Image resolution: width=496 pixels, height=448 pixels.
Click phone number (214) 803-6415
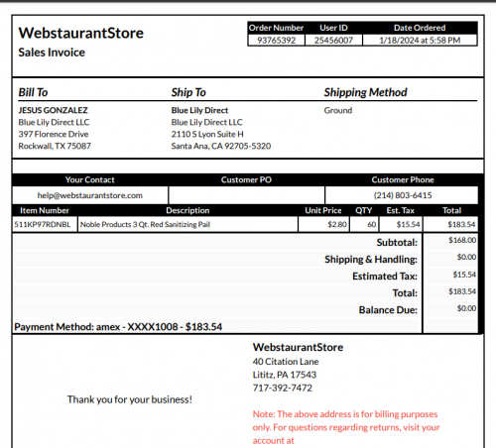pyautogui.click(x=403, y=195)
